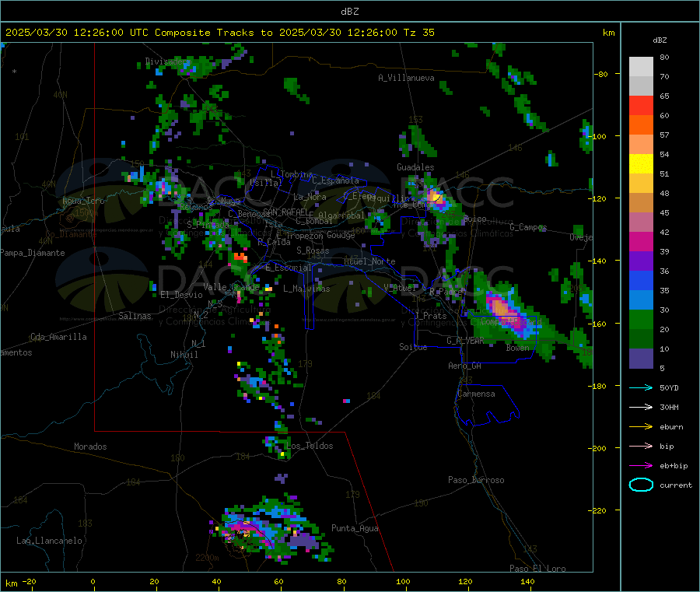Image resolution: width=700 pixels, height=592 pixels.
Task: Pick the bright green swatch in dBZ scale
Action: click(x=641, y=319)
